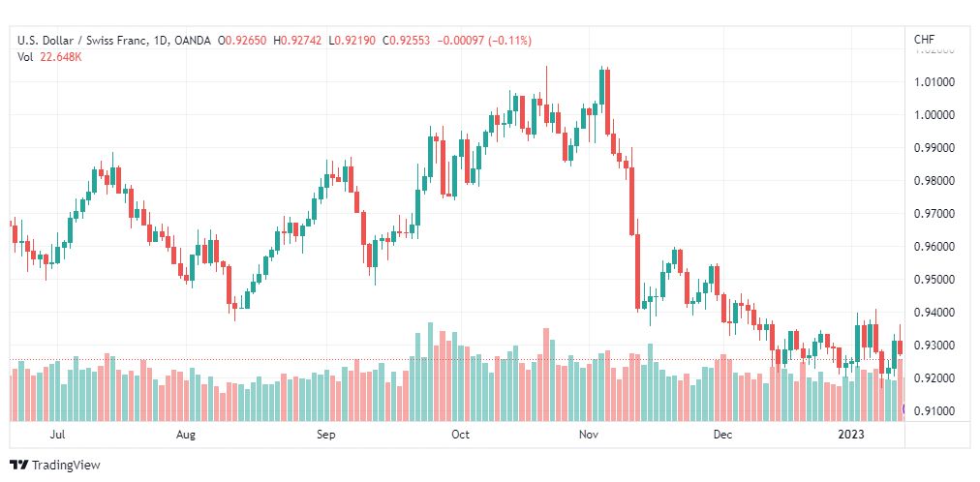Select the Sep label on time axis
The width and height of the screenshot is (980, 482).
point(326,435)
